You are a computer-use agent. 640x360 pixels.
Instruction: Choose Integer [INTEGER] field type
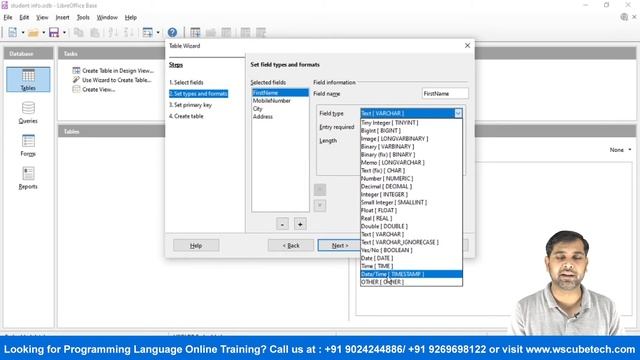[x=411, y=194]
